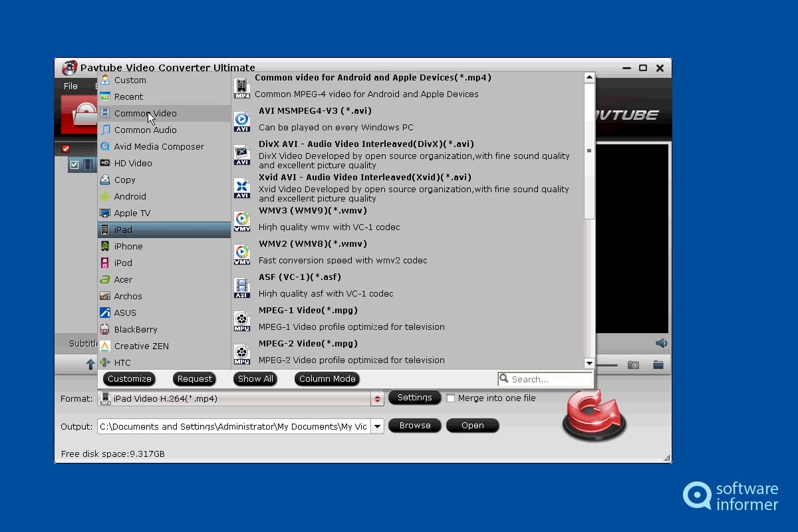
Task: Click the format list scrollbar thumb
Action: (589, 151)
